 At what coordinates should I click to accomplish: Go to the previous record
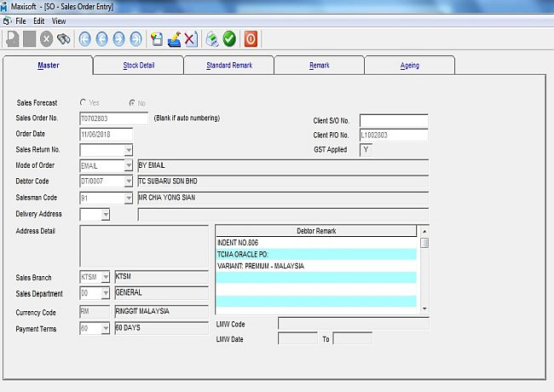(102, 38)
